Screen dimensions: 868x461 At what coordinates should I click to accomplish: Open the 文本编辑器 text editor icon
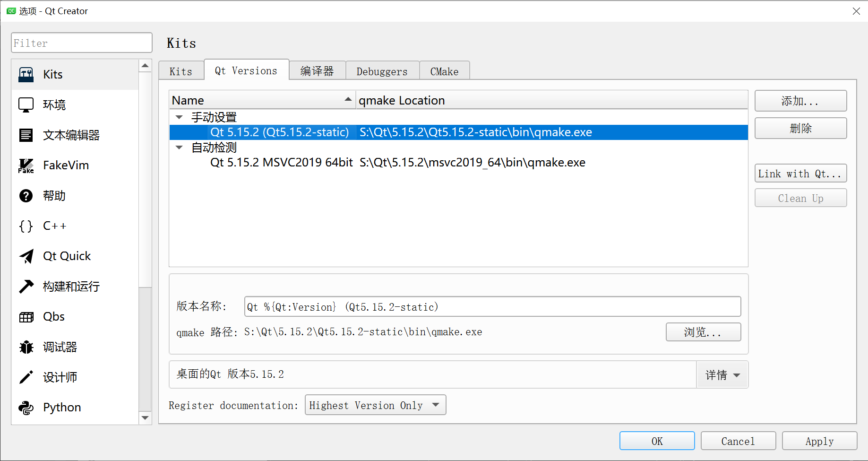(x=26, y=135)
